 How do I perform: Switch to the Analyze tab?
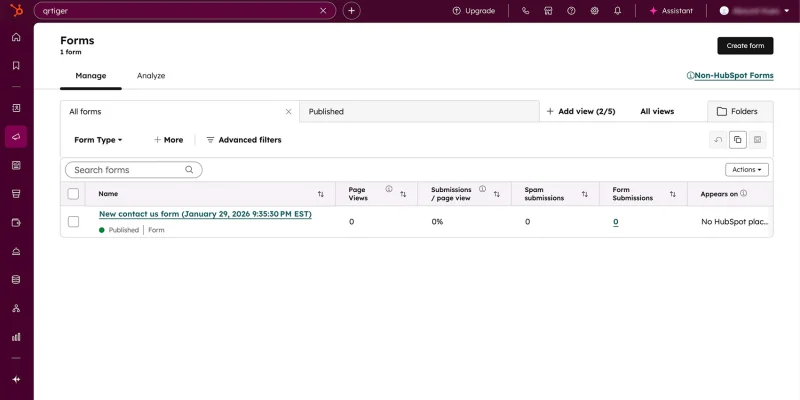[151, 76]
